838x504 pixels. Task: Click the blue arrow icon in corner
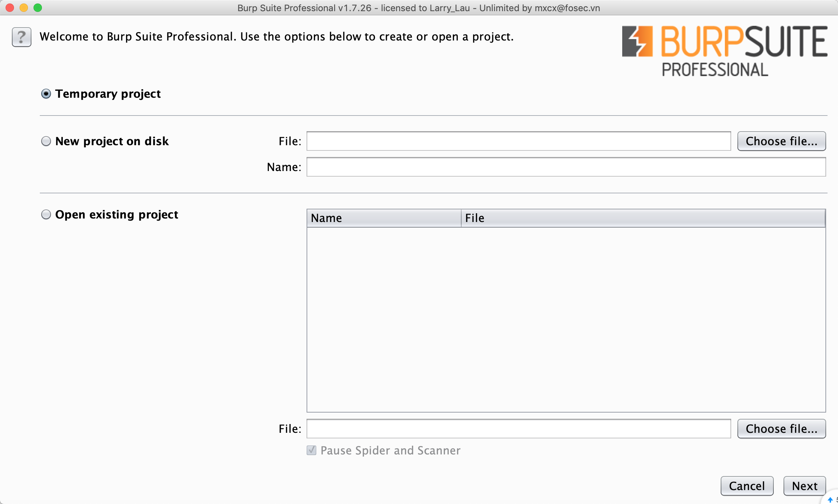point(831,500)
